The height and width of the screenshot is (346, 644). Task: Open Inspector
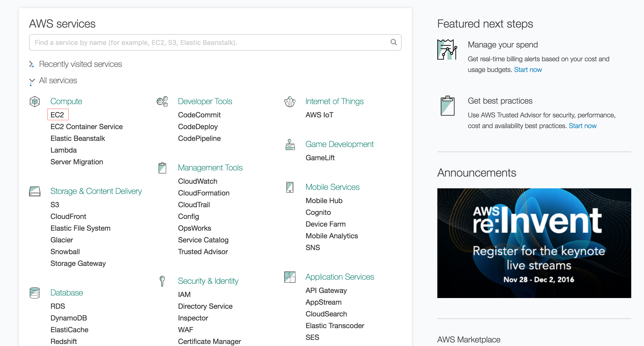click(x=193, y=318)
